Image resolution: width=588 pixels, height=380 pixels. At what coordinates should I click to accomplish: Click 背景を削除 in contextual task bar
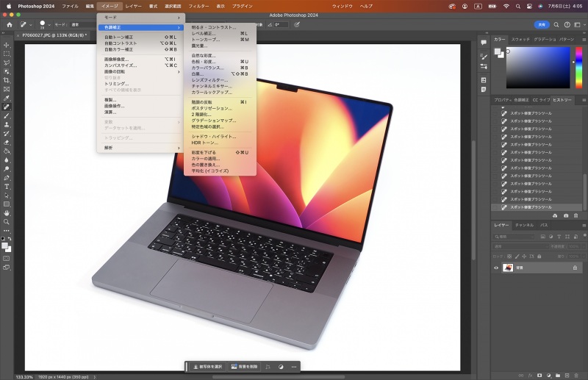coord(245,367)
